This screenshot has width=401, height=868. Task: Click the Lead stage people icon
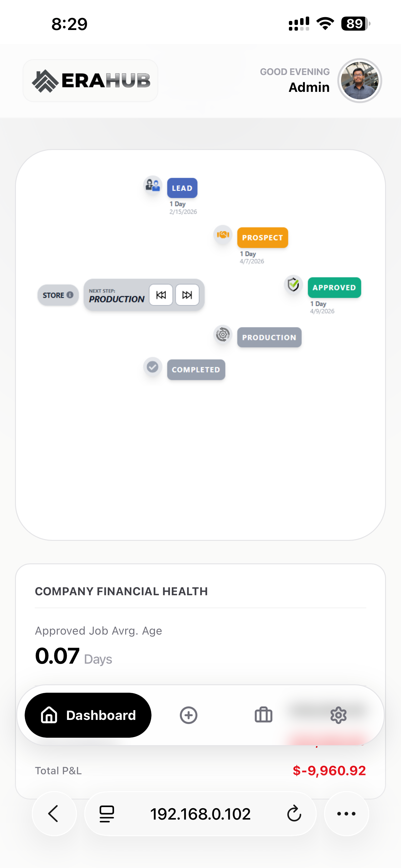coord(152,185)
